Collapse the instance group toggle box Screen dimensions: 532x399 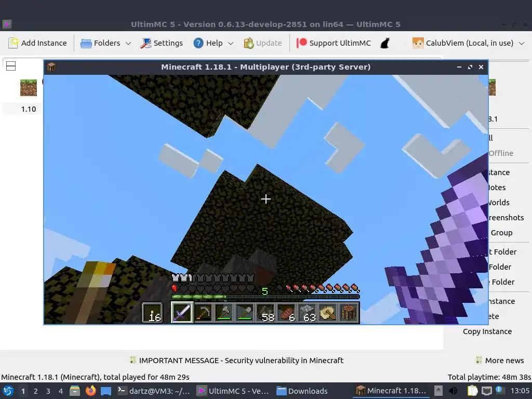point(11,66)
